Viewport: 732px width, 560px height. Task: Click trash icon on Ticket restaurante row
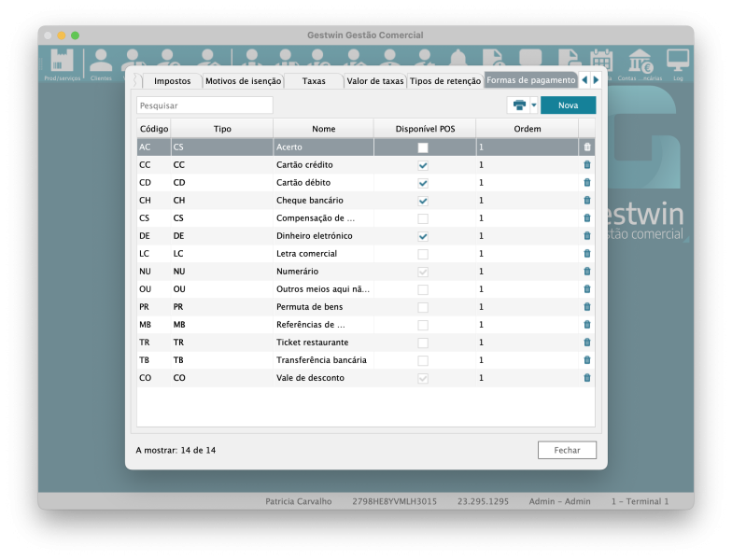click(x=587, y=343)
